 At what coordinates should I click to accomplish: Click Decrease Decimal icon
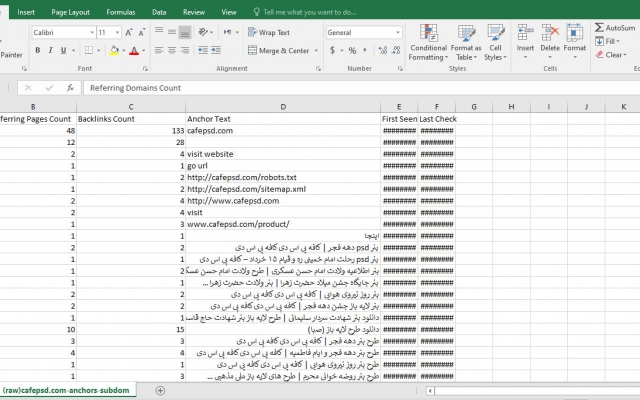396,50
